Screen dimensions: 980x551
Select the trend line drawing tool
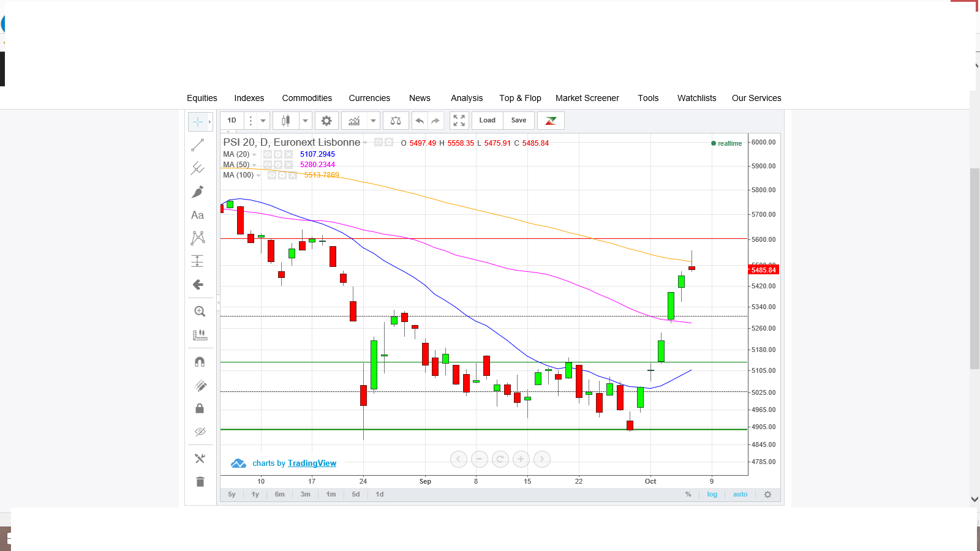click(197, 145)
